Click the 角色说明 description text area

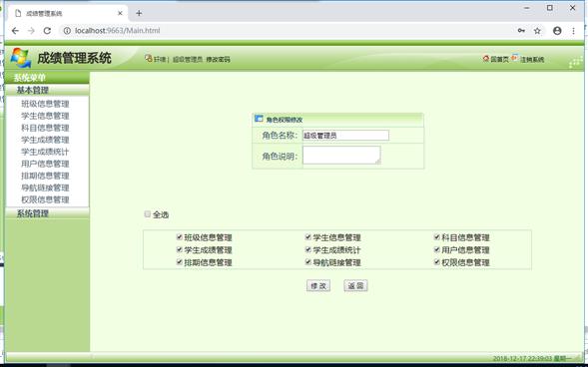click(341, 155)
